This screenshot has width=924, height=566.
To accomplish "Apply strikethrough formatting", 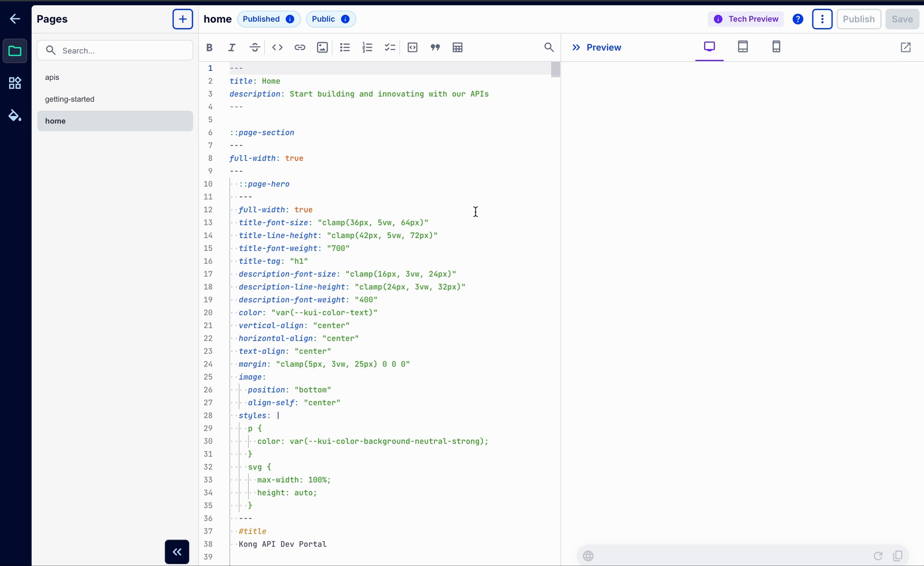I will (x=255, y=47).
